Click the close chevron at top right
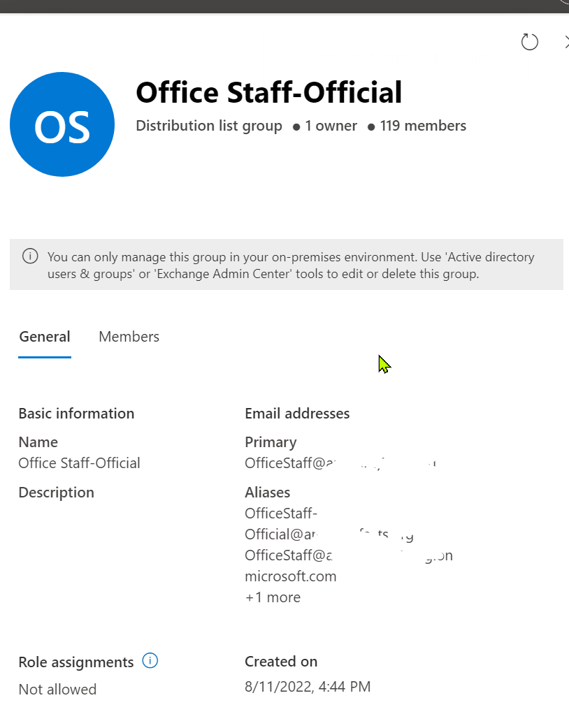Screen dimensions: 569x728 [x=566, y=42]
